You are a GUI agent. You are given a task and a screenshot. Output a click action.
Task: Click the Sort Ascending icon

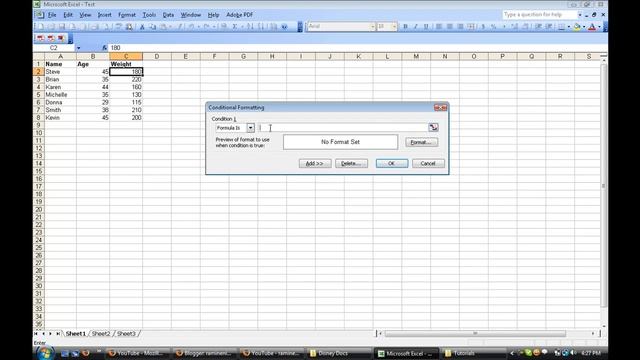coord(250,27)
